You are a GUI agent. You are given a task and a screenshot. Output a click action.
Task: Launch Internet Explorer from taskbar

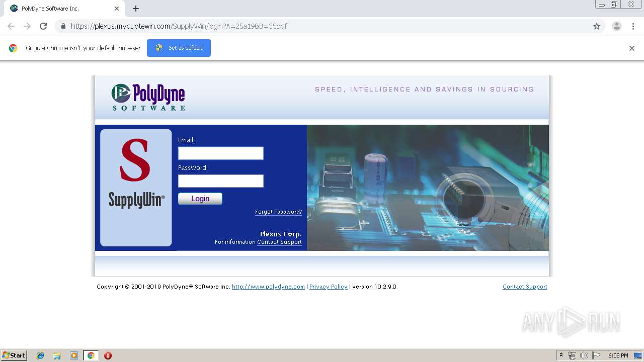[x=40, y=355]
